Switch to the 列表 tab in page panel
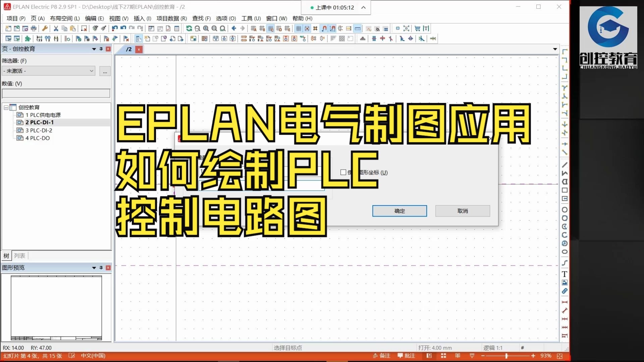644x362 pixels. [x=19, y=256]
